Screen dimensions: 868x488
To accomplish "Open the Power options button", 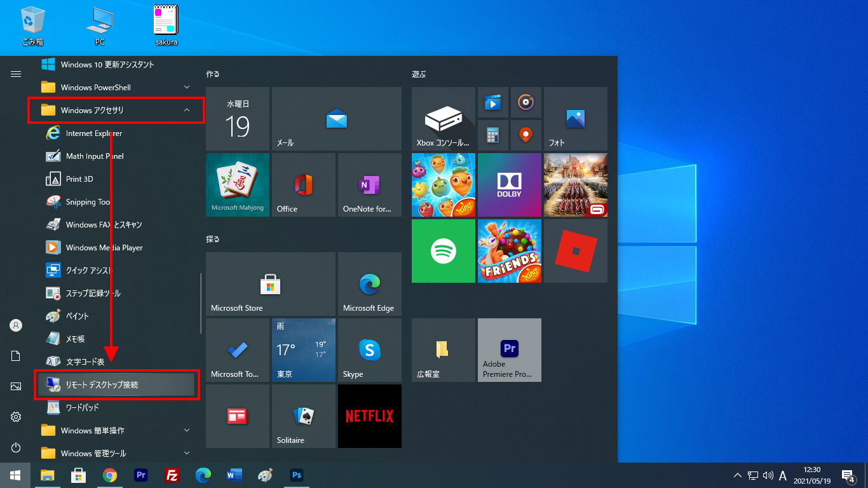I will pyautogui.click(x=16, y=447).
